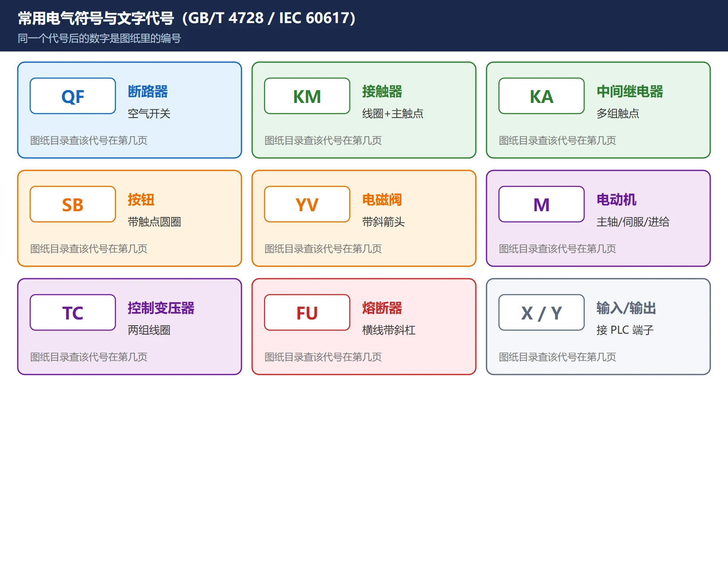
Task: Click the footer note in M card
Action: point(558,249)
